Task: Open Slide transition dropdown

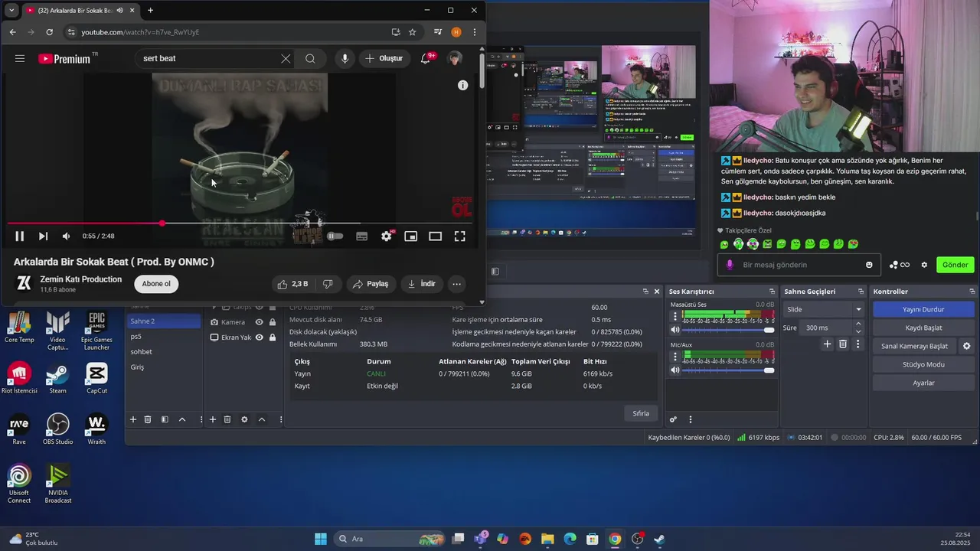Action: (823, 309)
